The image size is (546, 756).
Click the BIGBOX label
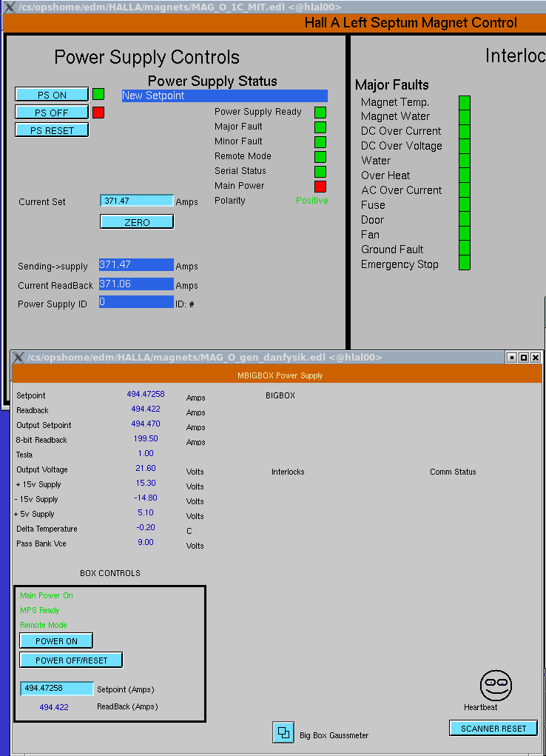[x=280, y=395]
